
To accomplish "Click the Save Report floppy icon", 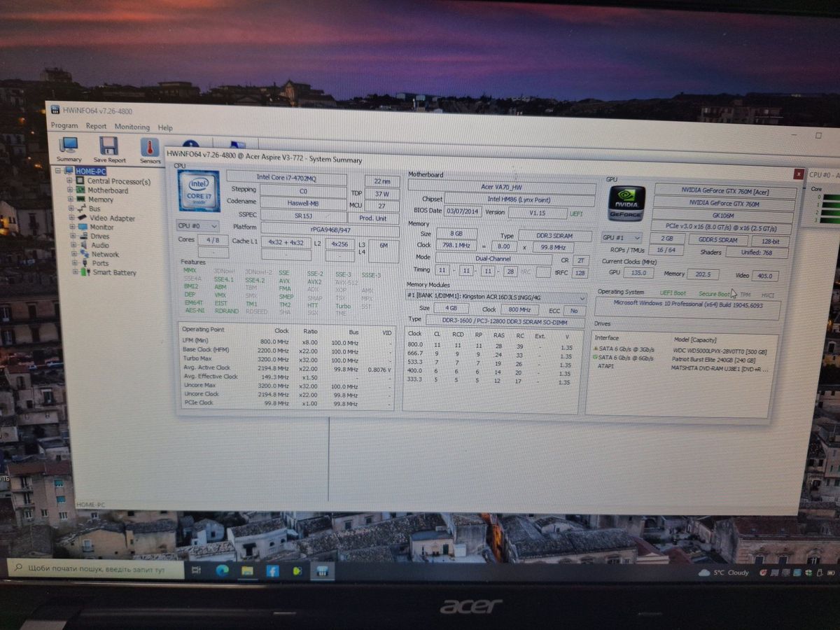I will 108,148.
